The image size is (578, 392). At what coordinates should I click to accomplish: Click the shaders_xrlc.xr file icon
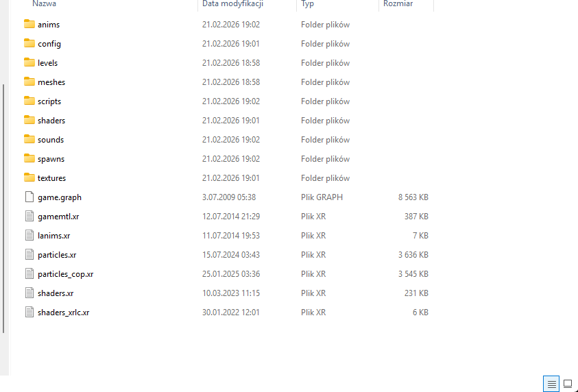(x=29, y=313)
